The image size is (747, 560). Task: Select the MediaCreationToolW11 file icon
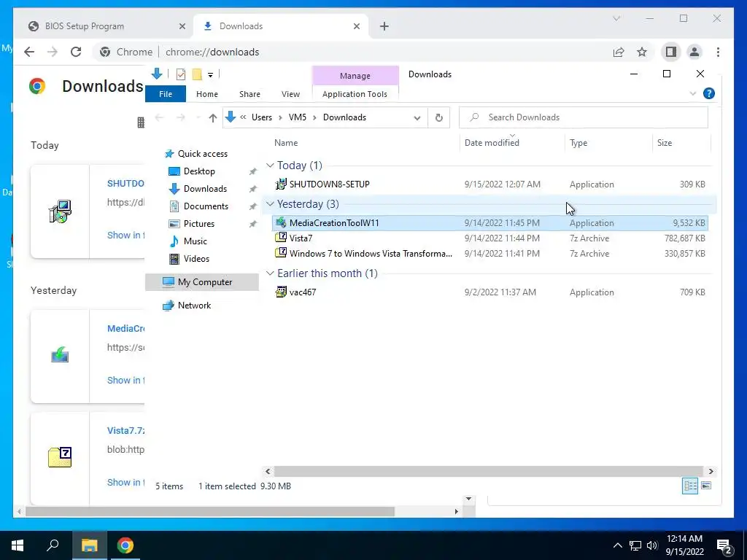281,222
